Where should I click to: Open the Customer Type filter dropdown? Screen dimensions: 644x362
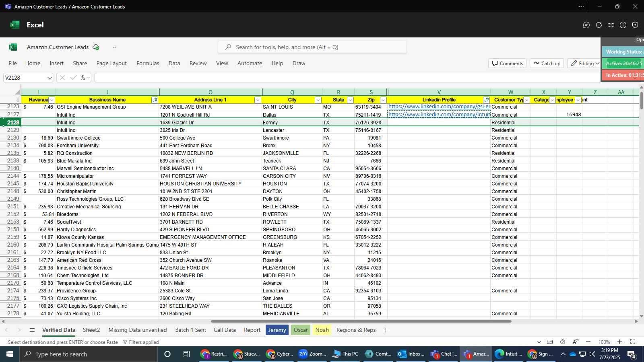(526, 100)
